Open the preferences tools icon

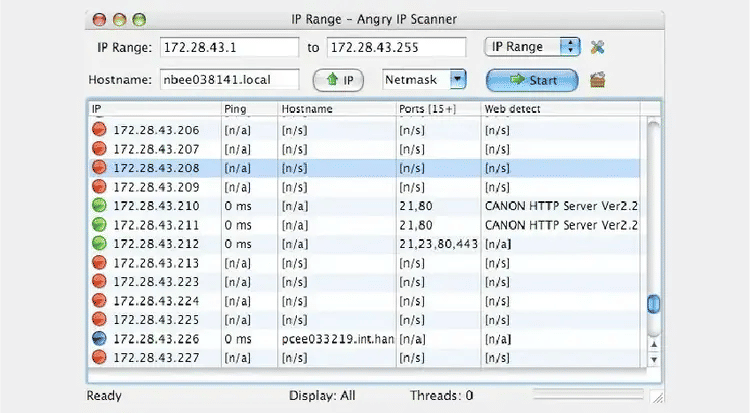point(598,47)
